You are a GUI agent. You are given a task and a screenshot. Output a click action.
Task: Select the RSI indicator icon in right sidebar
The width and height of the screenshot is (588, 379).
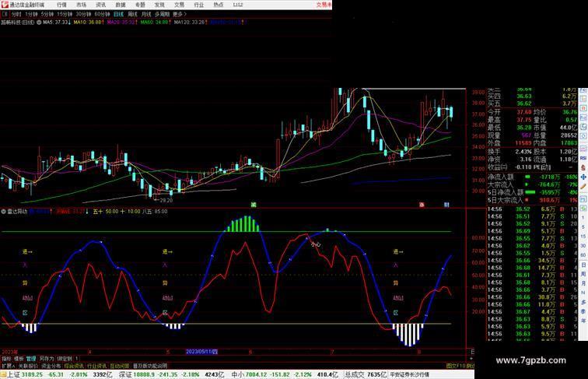(583, 158)
